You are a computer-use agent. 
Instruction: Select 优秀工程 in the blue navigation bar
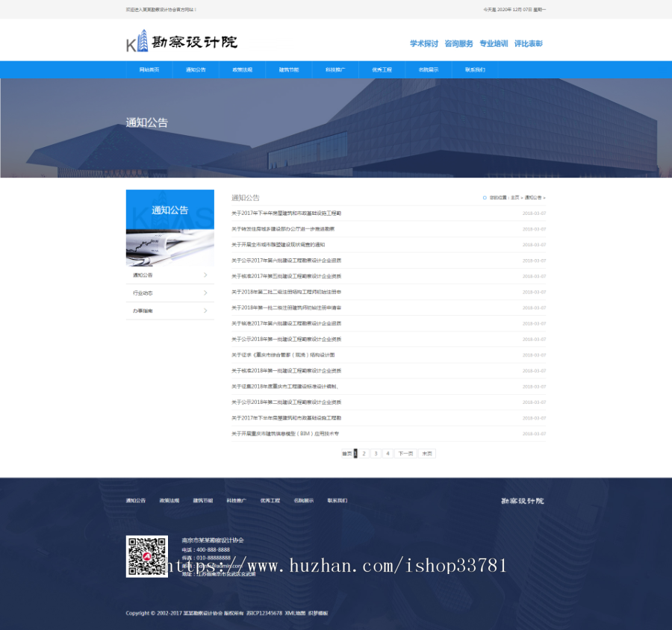click(382, 69)
